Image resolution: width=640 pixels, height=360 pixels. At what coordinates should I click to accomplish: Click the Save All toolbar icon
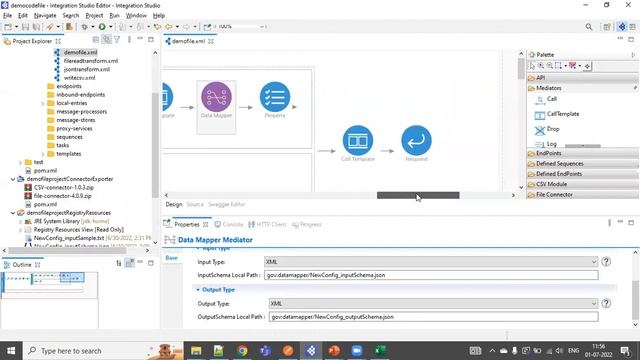click(36, 27)
